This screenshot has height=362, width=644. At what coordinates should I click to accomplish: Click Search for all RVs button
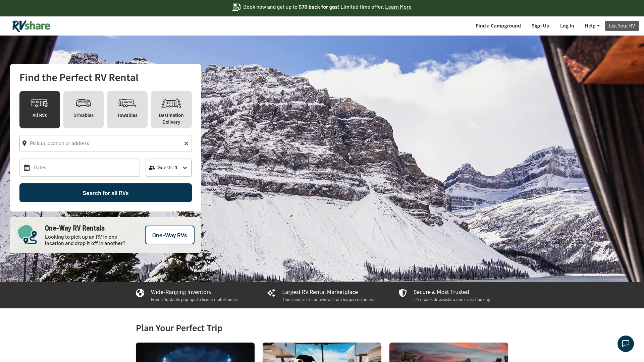105,193
